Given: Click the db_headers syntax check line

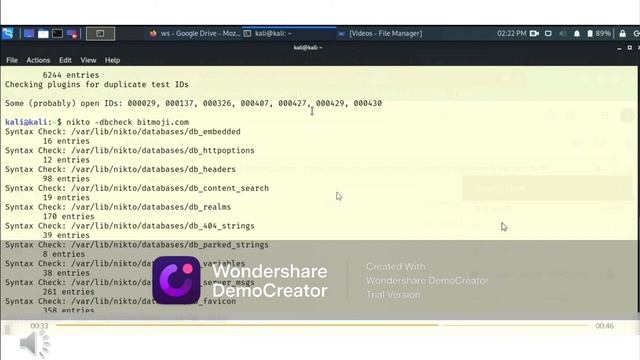Looking at the screenshot, I should point(120,169).
